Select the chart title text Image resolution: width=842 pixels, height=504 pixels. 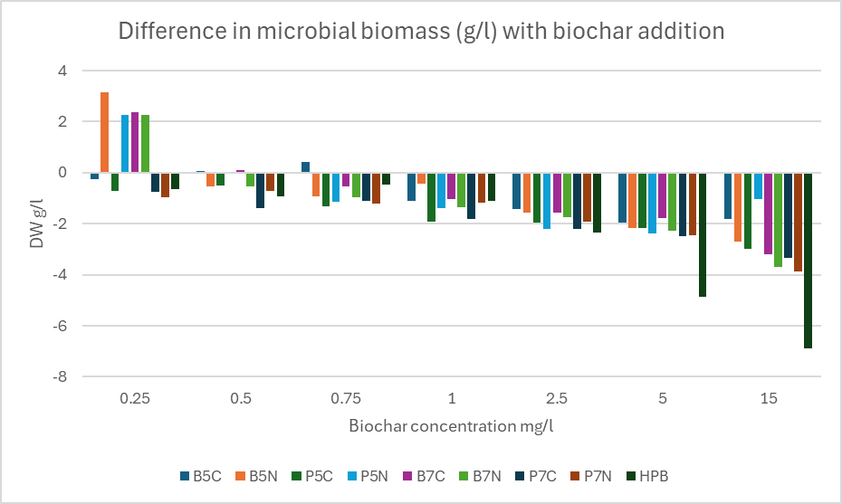pos(422,31)
